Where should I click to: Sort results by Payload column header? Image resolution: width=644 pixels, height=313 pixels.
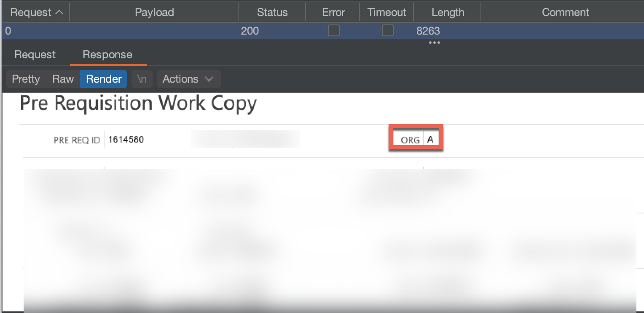tap(154, 13)
